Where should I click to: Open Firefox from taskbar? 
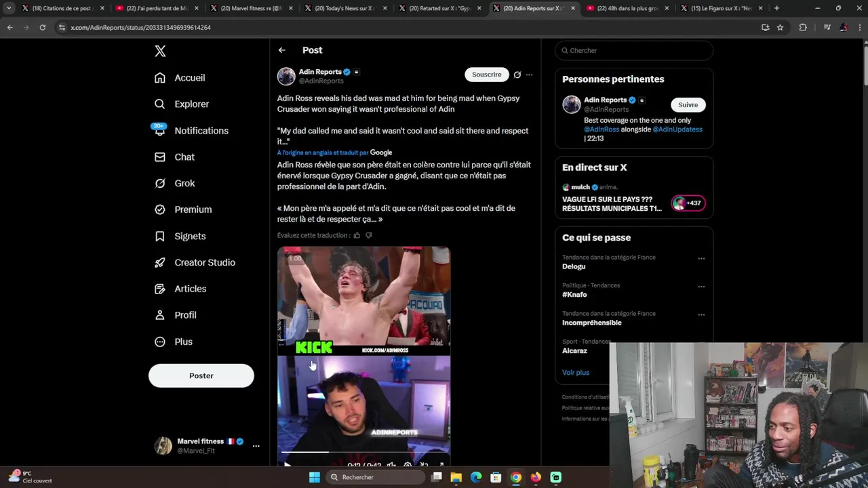click(536, 477)
